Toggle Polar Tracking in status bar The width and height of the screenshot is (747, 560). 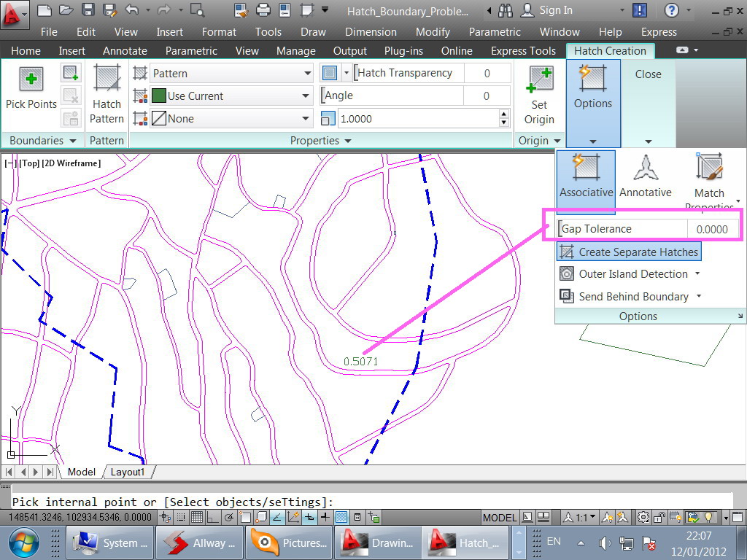point(229,517)
